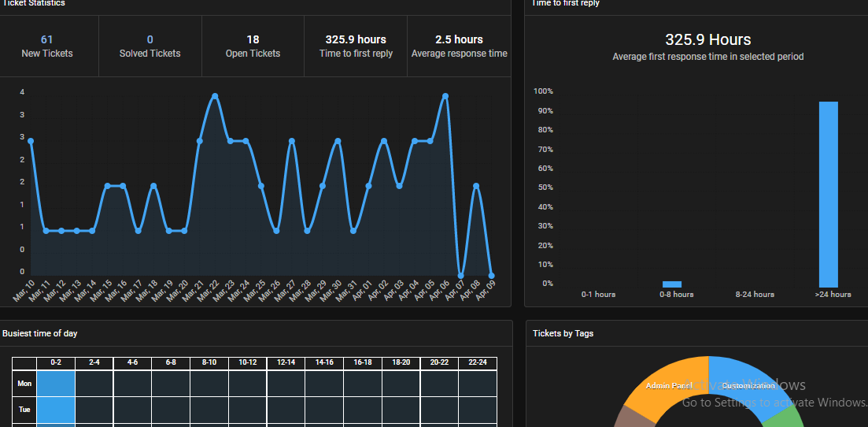Click the '14-16' heatmap column header
Viewport: 868px width, 427px height.
[324, 363]
